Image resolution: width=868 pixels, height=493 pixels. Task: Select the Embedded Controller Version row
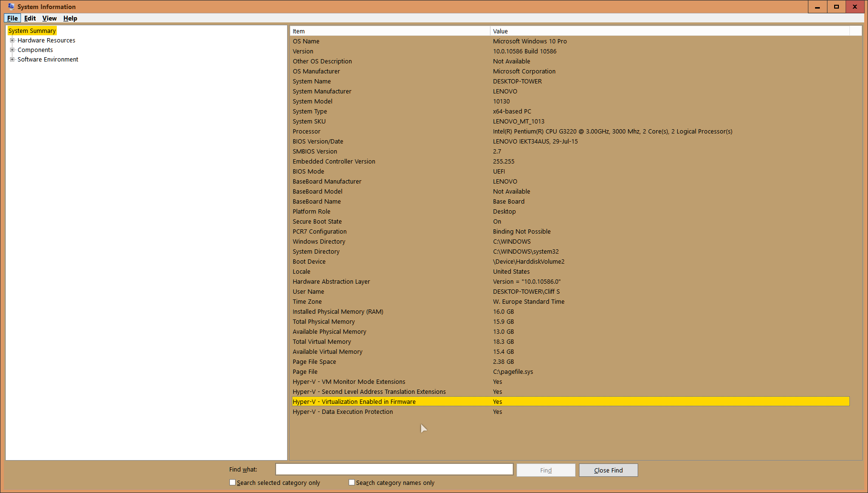[x=570, y=161]
